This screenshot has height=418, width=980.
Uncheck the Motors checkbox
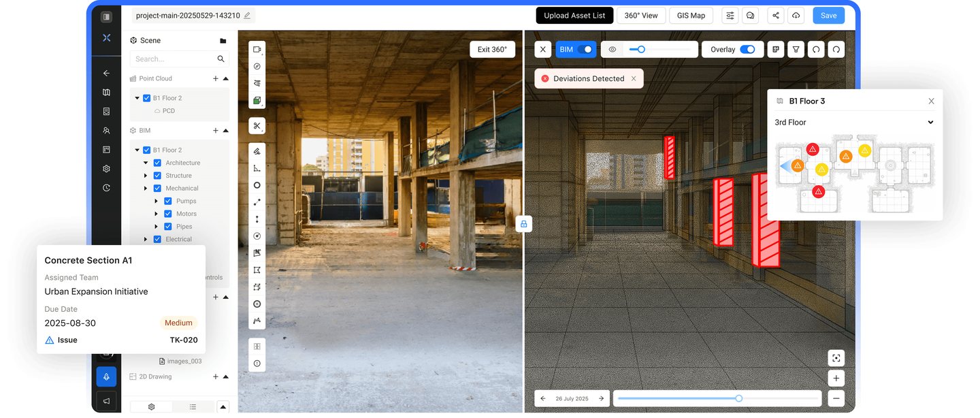coord(168,214)
